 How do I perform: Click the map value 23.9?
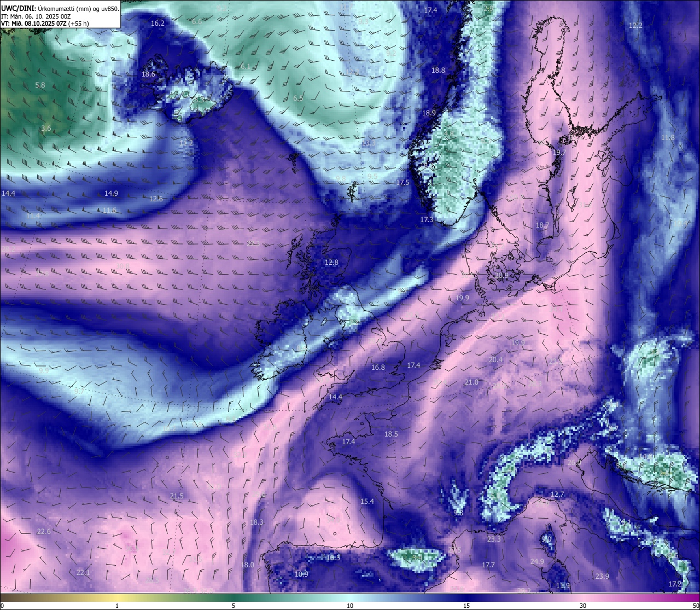click(602, 576)
